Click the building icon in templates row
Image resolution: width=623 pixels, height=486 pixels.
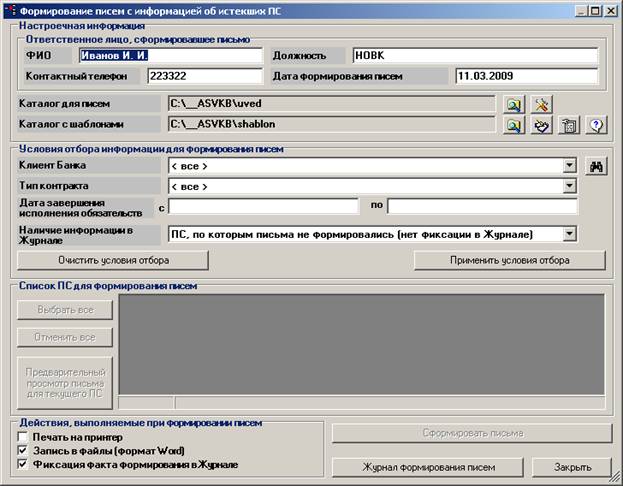(569, 125)
